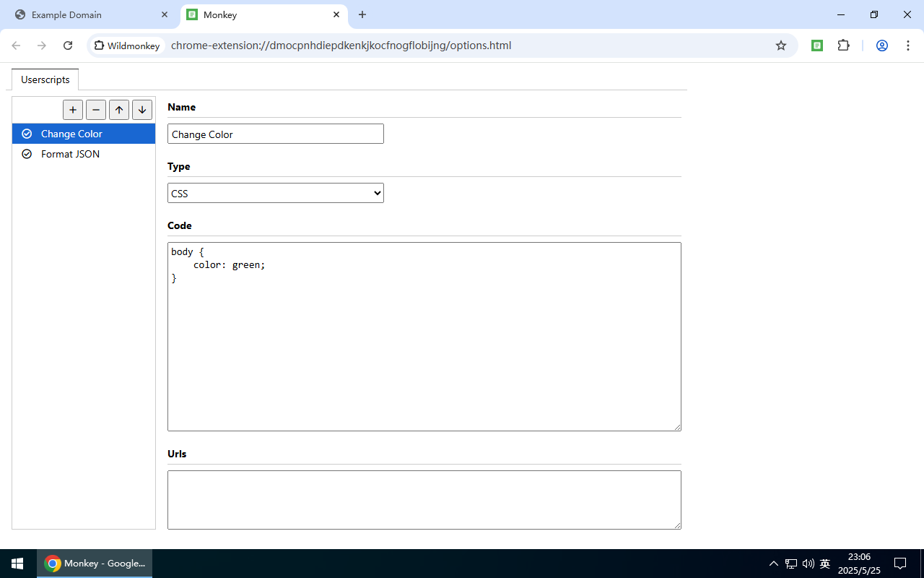Toggle enabled check for Format JSON script
Screen dimensions: 924x578
click(x=27, y=154)
